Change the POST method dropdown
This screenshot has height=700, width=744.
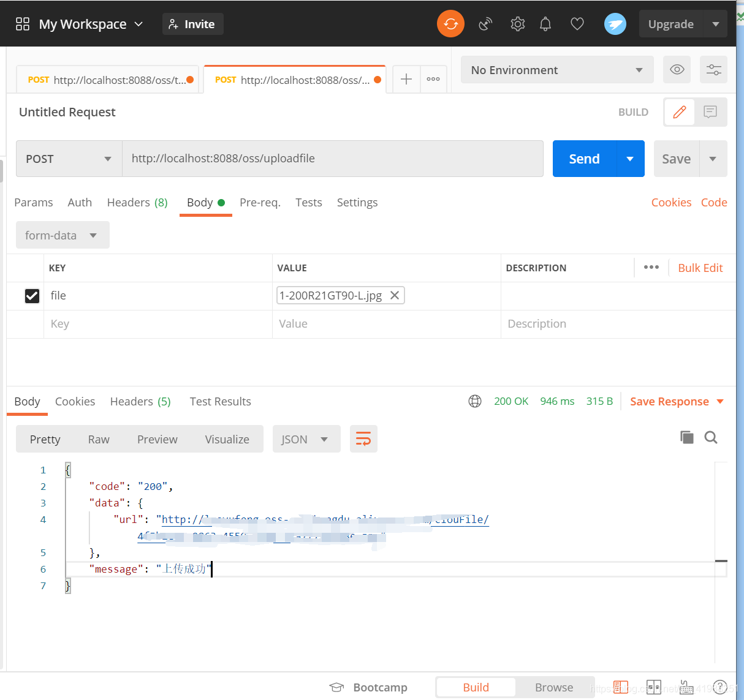69,159
